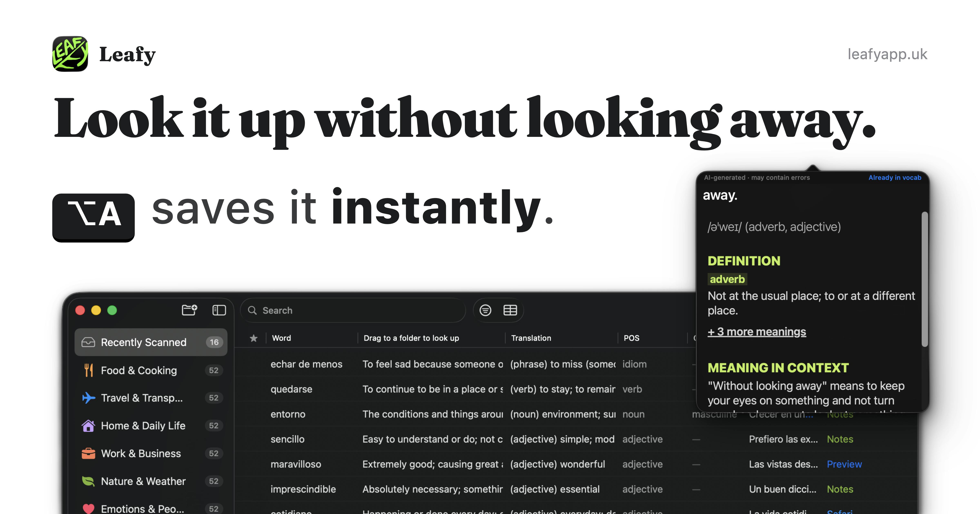980x514 pixels.
Task: Click the Translation column header
Action: (x=531, y=338)
